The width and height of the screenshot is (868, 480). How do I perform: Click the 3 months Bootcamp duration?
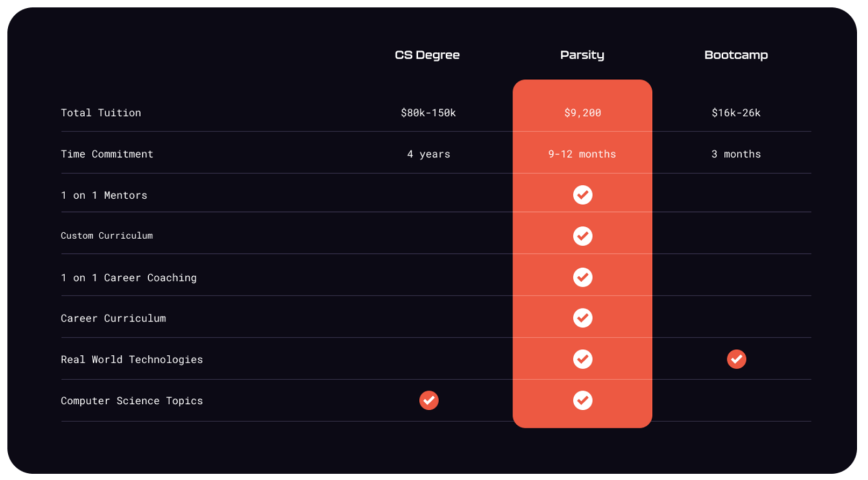pos(736,154)
